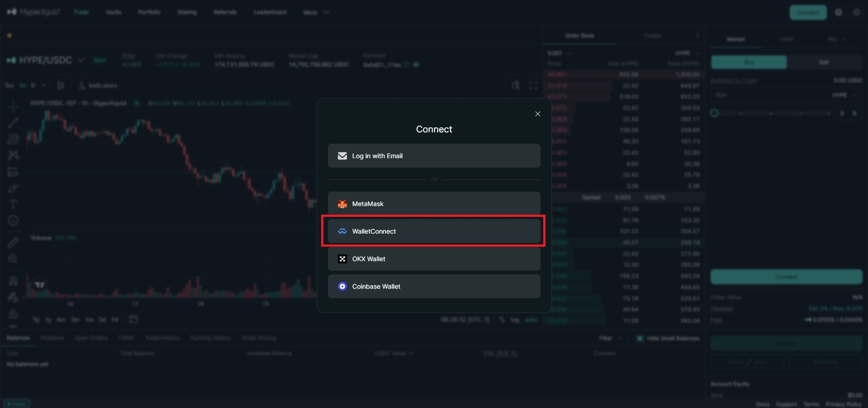Pick OKX Wallet option
This screenshot has height=408, width=868.
tap(434, 259)
